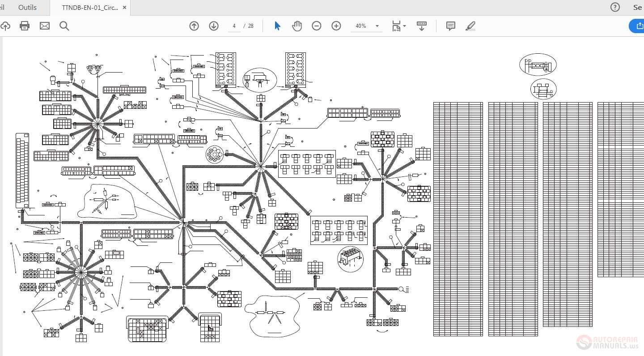Select the highlight pen tool
Image resolution: width=644 pixels, height=356 pixels.
click(470, 26)
